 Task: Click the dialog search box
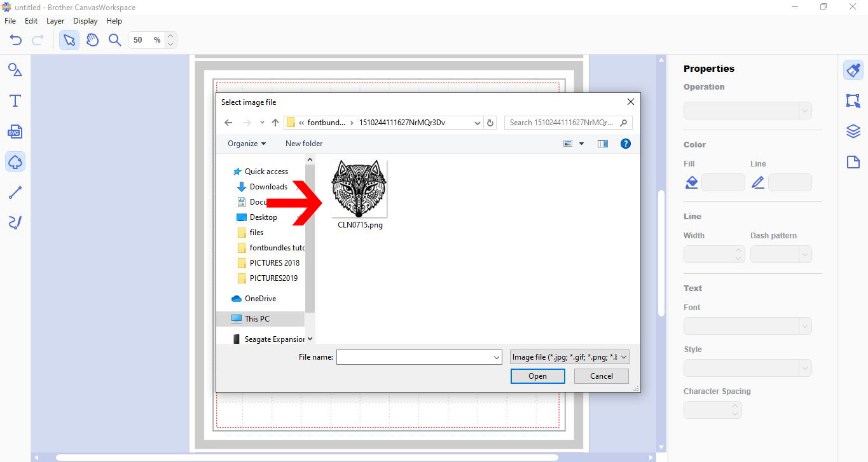(568, 123)
